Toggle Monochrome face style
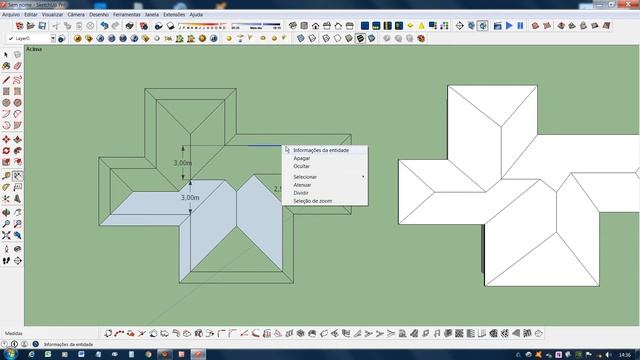This screenshot has width=640, height=360. click(372, 38)
